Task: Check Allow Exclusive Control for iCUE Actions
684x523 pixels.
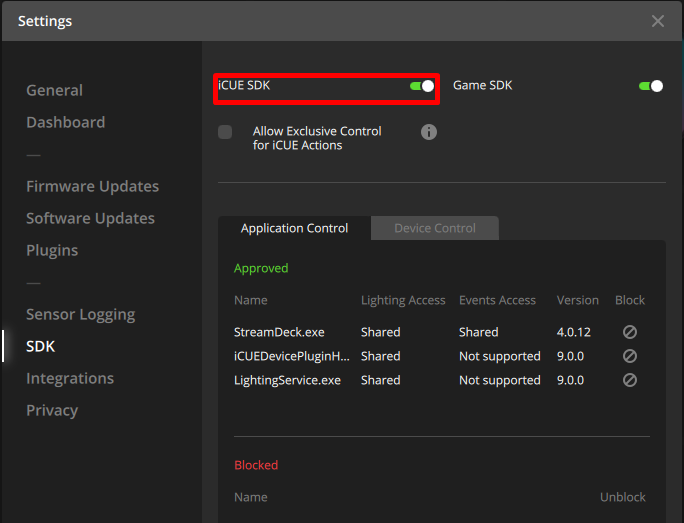Action: pyautogui.click(x=225, y=132)
